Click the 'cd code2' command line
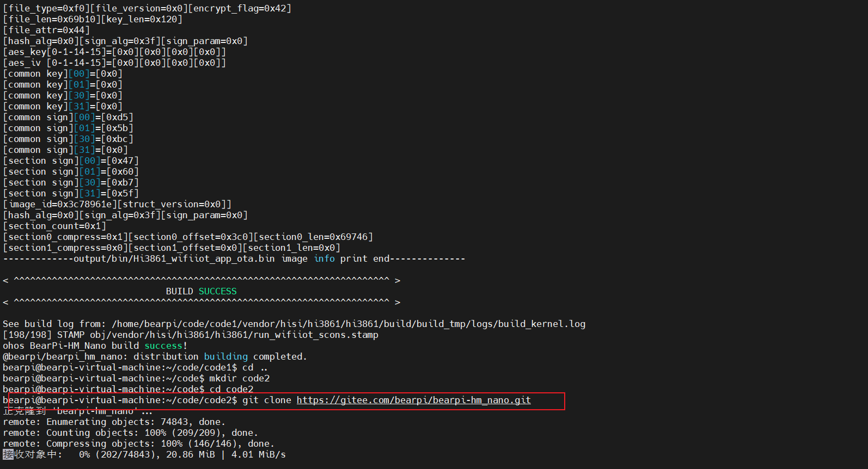 pos(128,389)
